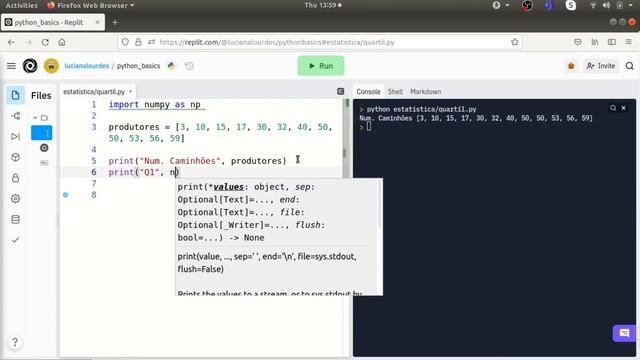Viewport: 640px width, 360px height.
Task: Click code line 6 with print("Q1"
Action: (144, 172)
